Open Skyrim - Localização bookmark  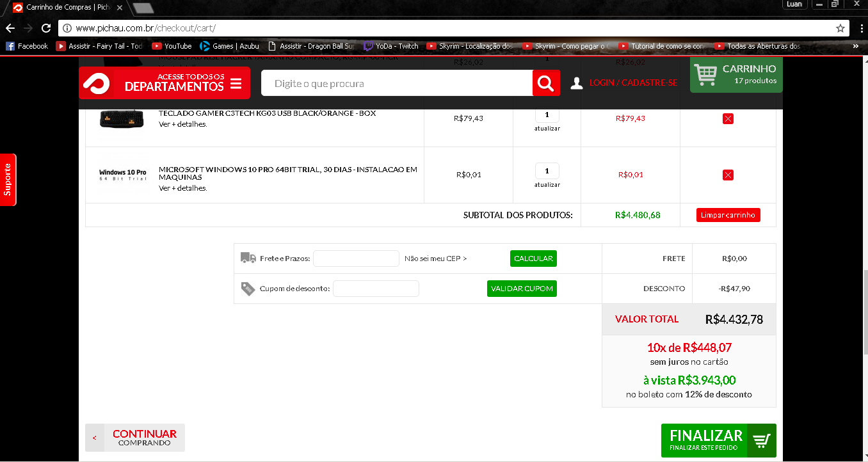pyautogui.click(x=470, y=46)
